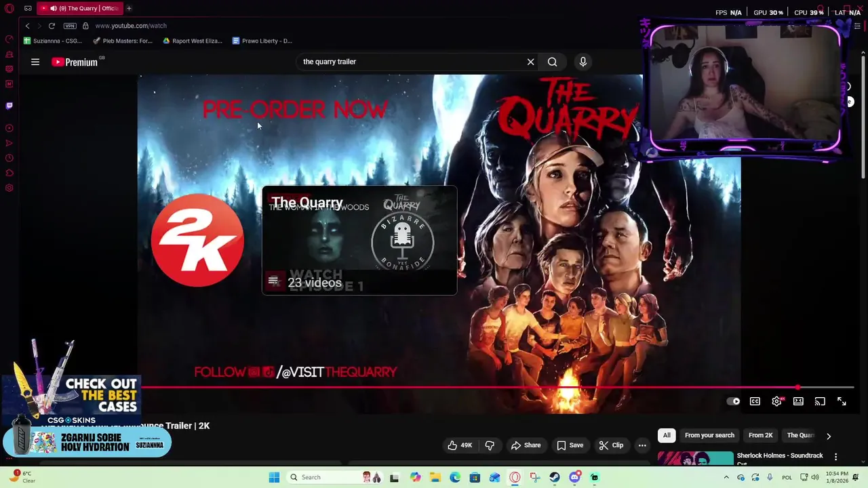Toggle closed captions (CC) in player
This screenshot has width=868, height=488.
(x=755, y=401)
